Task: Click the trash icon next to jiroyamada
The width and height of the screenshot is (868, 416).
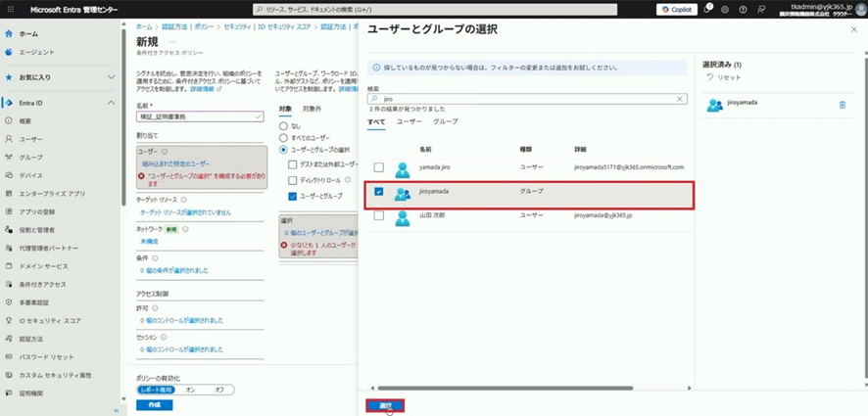Action: click(843, 105)
